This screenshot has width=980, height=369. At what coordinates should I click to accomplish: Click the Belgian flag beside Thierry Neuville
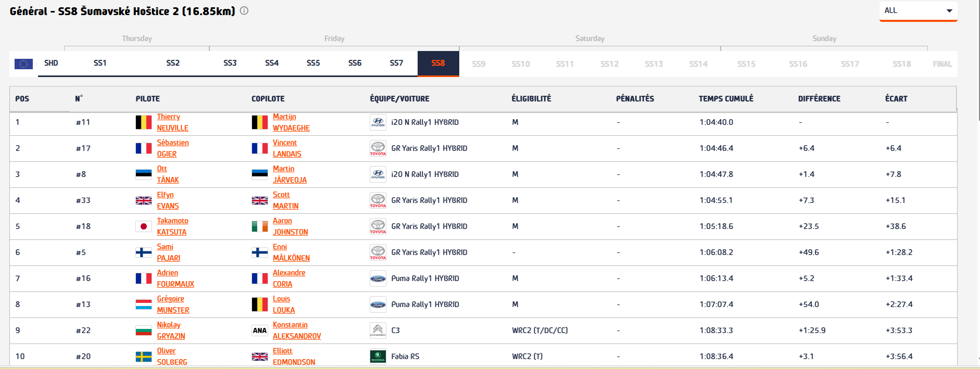click(144, 122)
